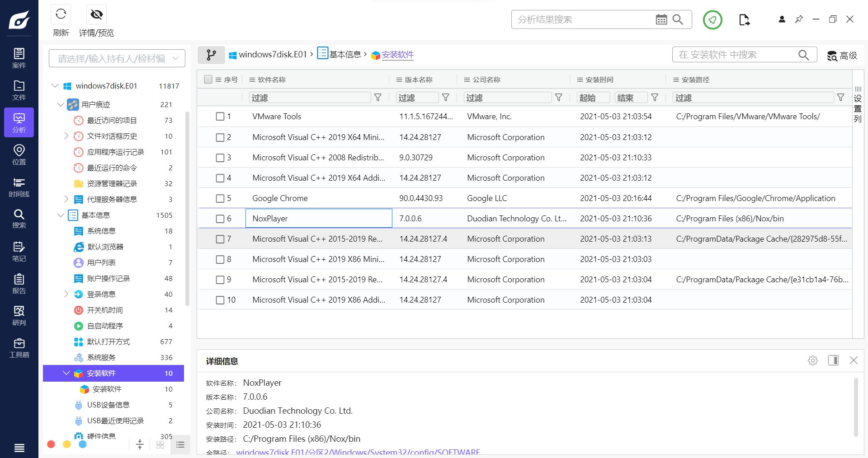Select 最近访问的项目 in the tree
Image resolution: width=868 pixels, height=458 pixels.
pos(112,120)
